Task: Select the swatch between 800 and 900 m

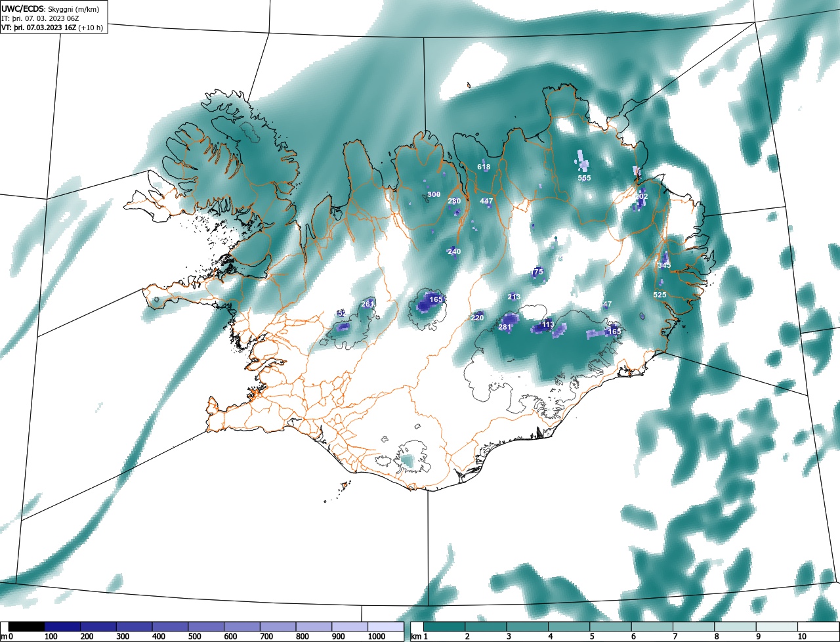Action: (314, 627)
